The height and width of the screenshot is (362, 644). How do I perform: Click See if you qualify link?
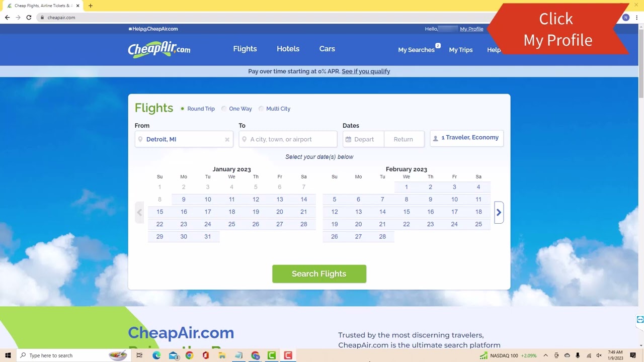(x=366, y=71)
